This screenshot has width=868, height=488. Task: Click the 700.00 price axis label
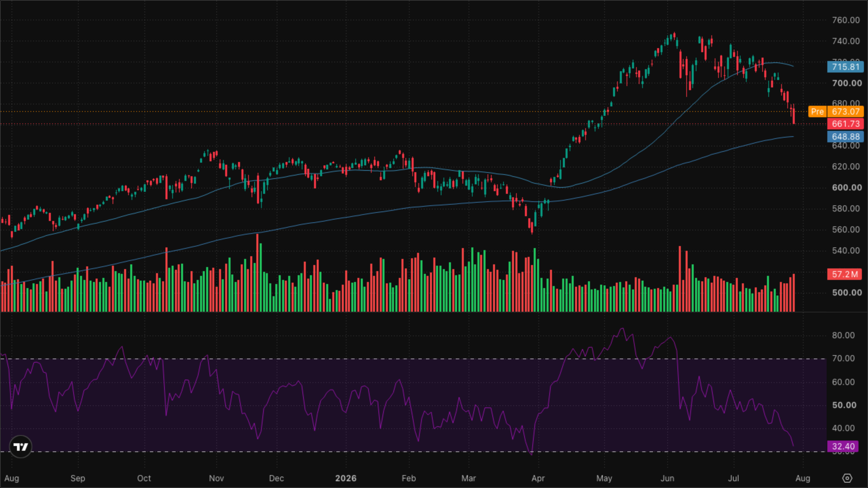tap(847, 83)
